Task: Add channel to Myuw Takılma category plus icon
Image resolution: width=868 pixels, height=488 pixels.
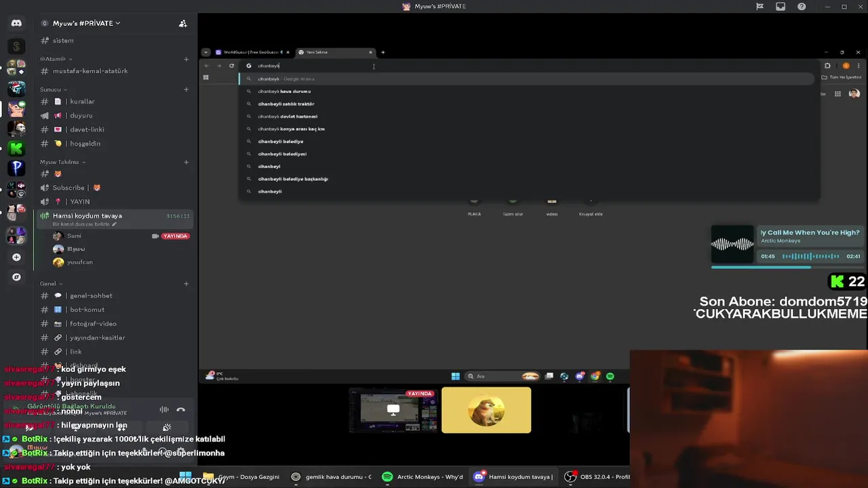Action: pos(186,162)
